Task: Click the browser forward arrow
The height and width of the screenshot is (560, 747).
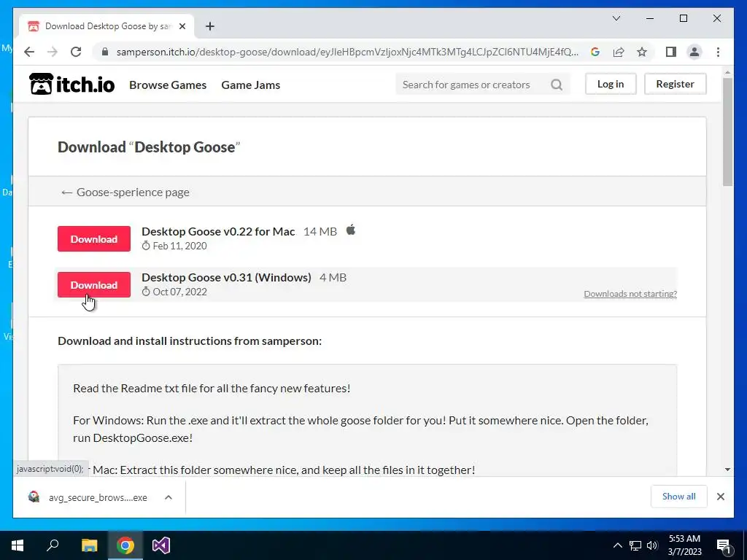Action: (53, 52)
